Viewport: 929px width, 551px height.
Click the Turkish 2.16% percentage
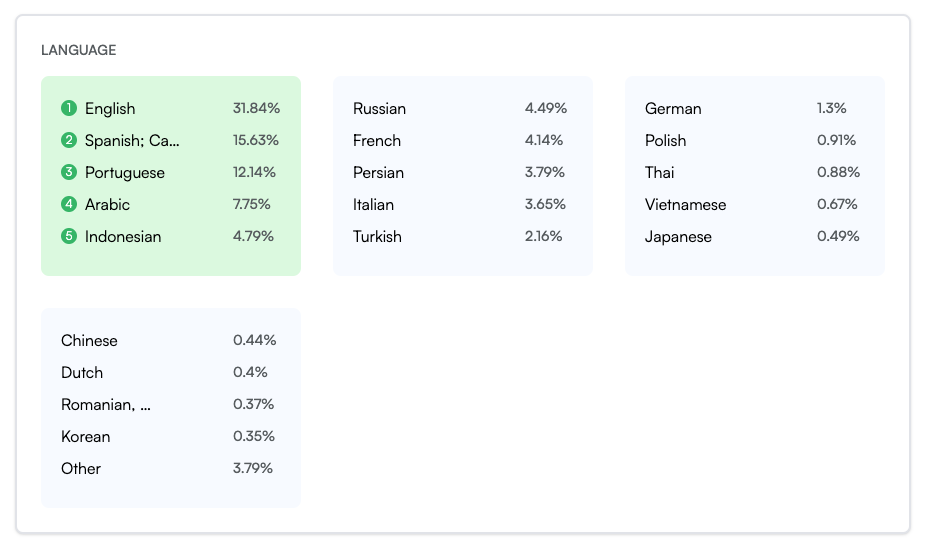coord(544,236)
